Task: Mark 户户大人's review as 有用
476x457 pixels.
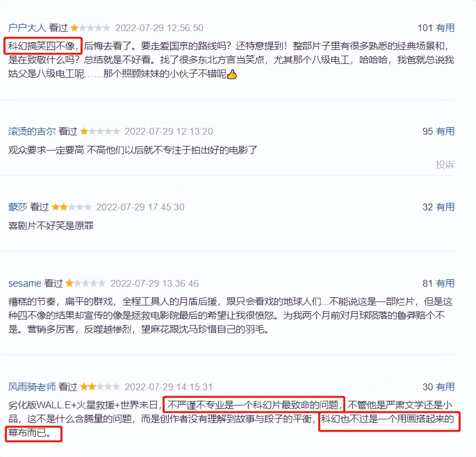Action: 445,28
